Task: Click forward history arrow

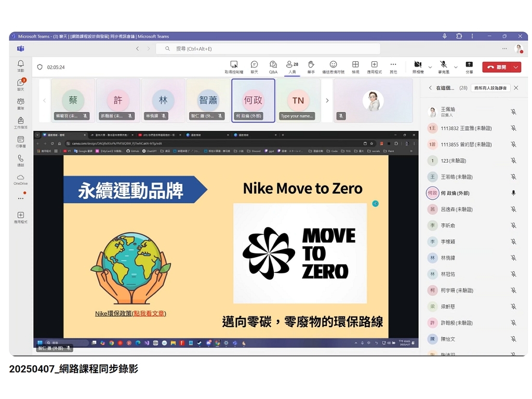Action: pyautogui.click(x=148, y=49)
